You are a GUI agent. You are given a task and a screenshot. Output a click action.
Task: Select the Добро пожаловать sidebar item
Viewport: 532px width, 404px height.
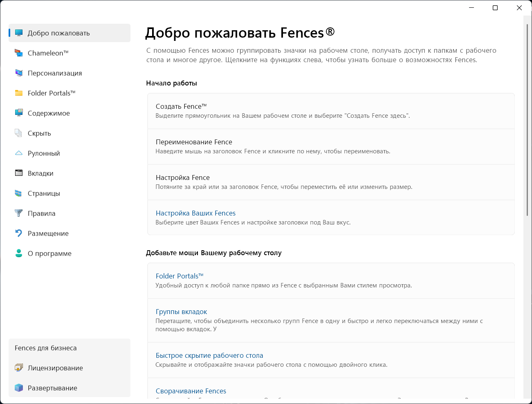click(58, 33)
